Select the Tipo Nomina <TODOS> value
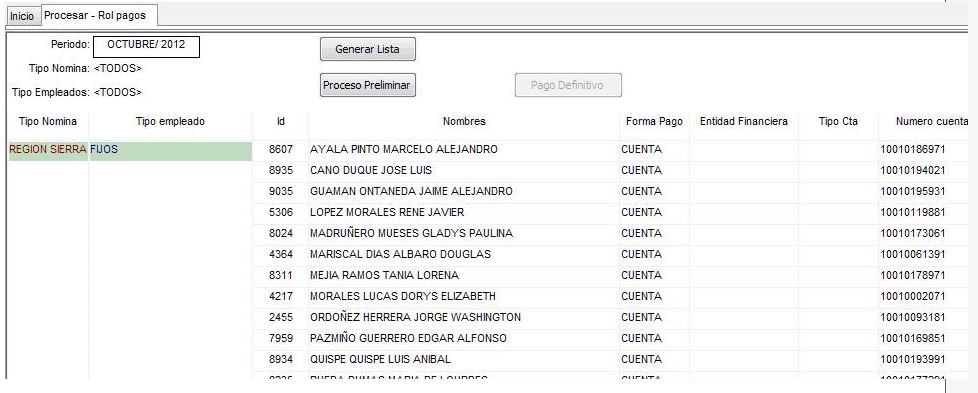The height and width of the screenshot is (393, 978). [118, 68]
